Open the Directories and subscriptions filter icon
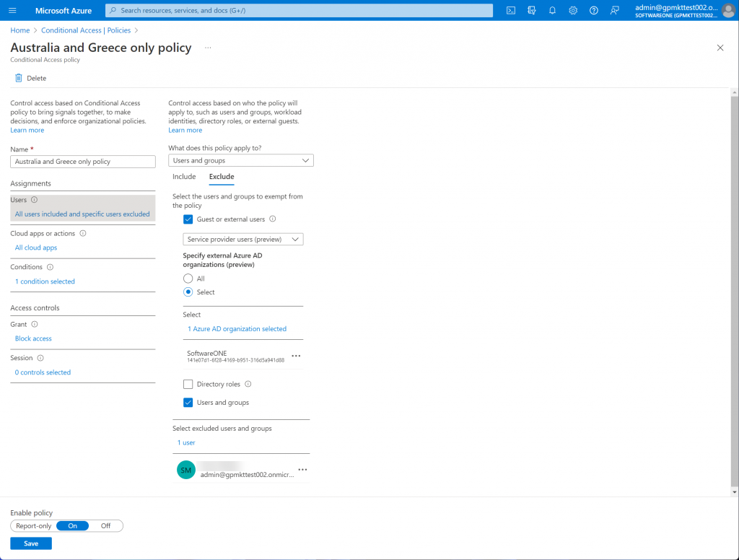The height and width of the screenshot is (560, 739). (x=532, y=10)
